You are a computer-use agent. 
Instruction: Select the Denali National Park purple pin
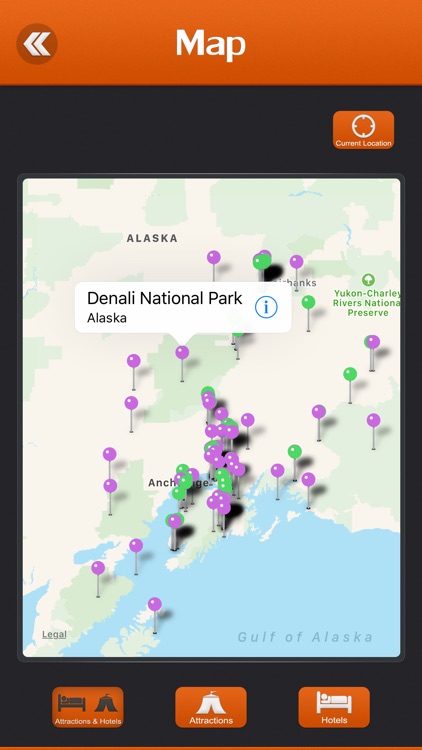tap(182, 353)
